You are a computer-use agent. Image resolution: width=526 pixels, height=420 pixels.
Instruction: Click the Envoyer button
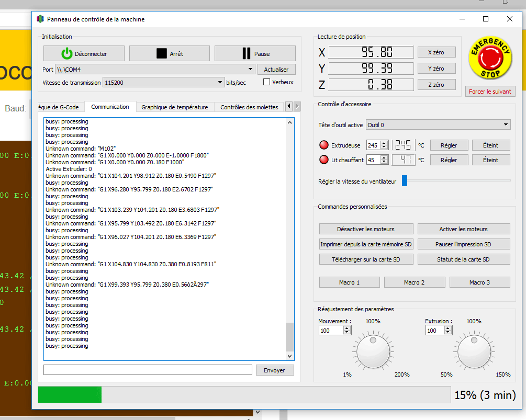click(x=274, y=370)
